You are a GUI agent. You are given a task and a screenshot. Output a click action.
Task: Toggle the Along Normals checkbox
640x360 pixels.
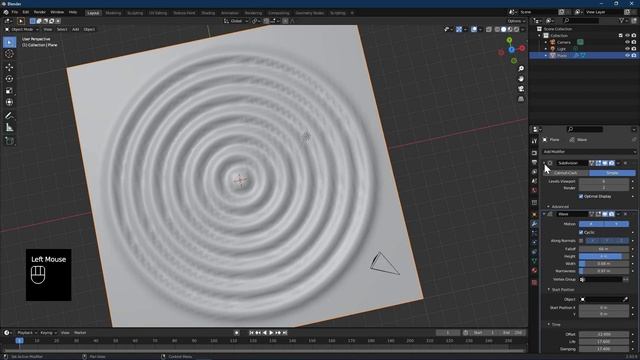[581, 240]
